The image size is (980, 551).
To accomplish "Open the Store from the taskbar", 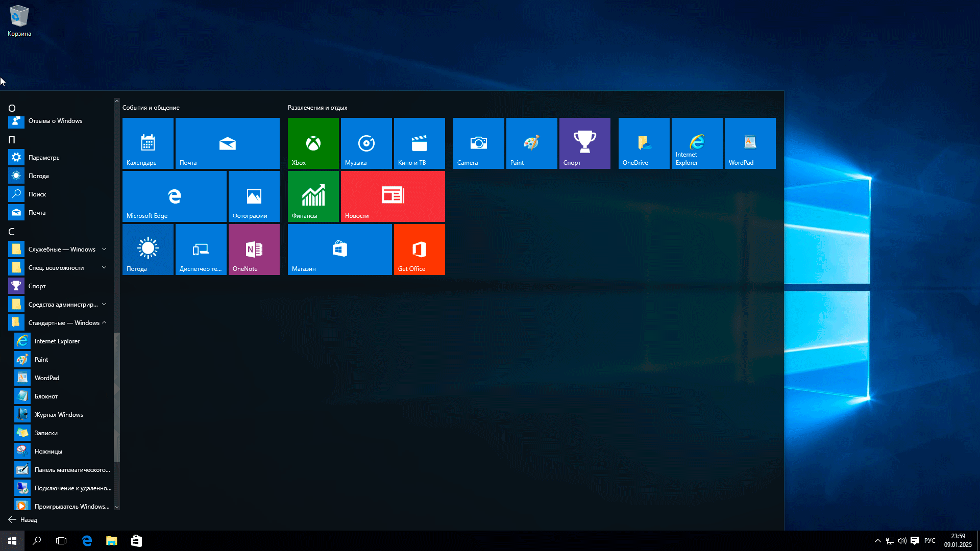I will [136, 541].
